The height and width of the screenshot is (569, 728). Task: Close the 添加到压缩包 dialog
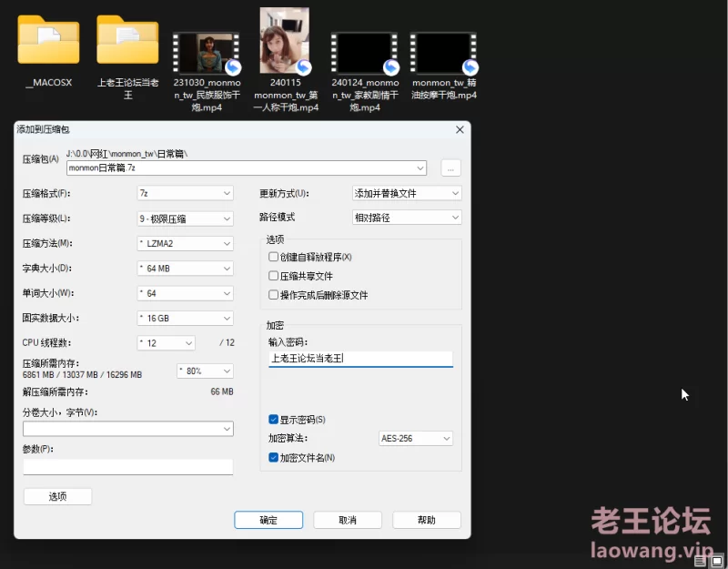tap(460, 129)
